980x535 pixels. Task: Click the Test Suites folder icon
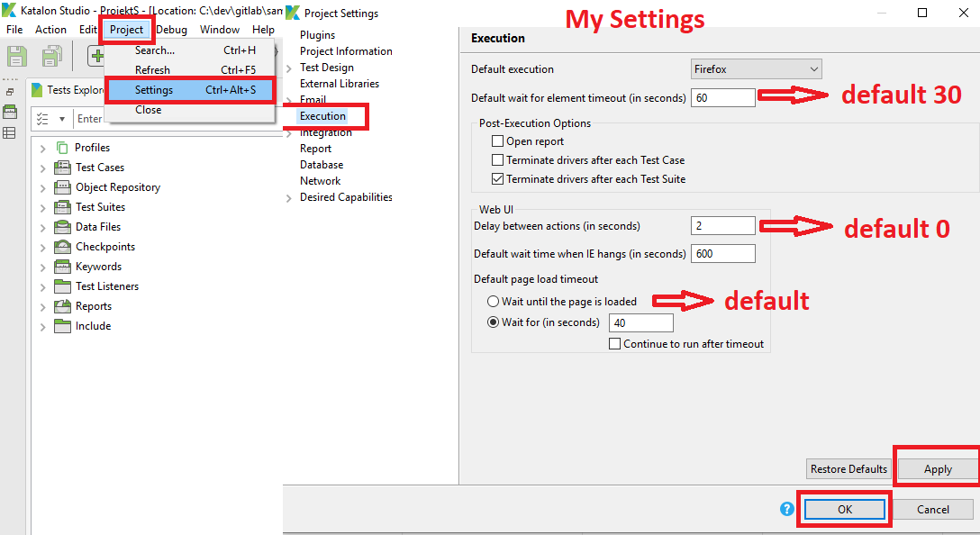point(62,207)
